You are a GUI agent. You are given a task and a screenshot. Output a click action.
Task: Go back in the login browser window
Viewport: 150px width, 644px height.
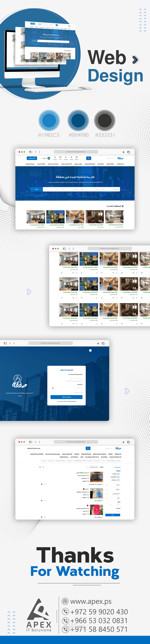click(x=10, y=343)
